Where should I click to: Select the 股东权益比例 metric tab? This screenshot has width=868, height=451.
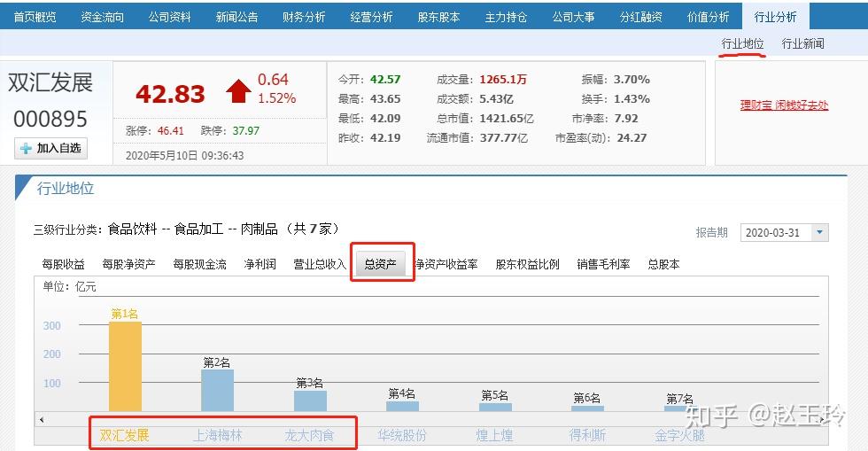pyautogui.click(x=528, y=264)
